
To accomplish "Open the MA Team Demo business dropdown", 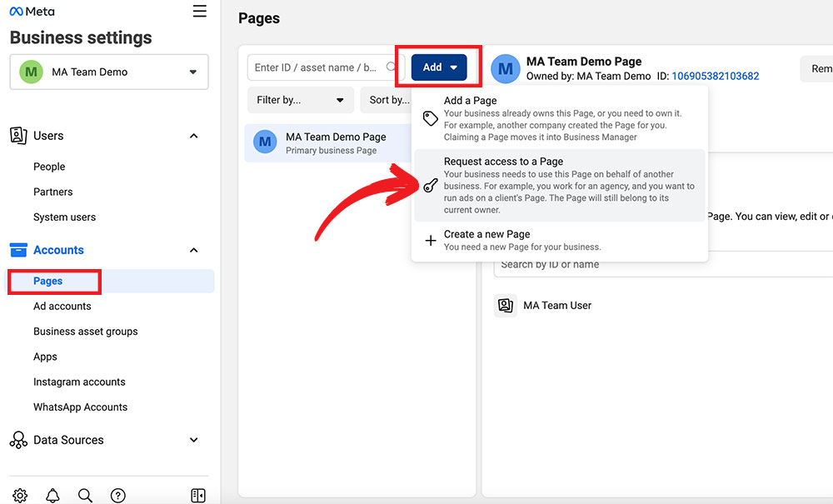I will (x=109, y=72).
